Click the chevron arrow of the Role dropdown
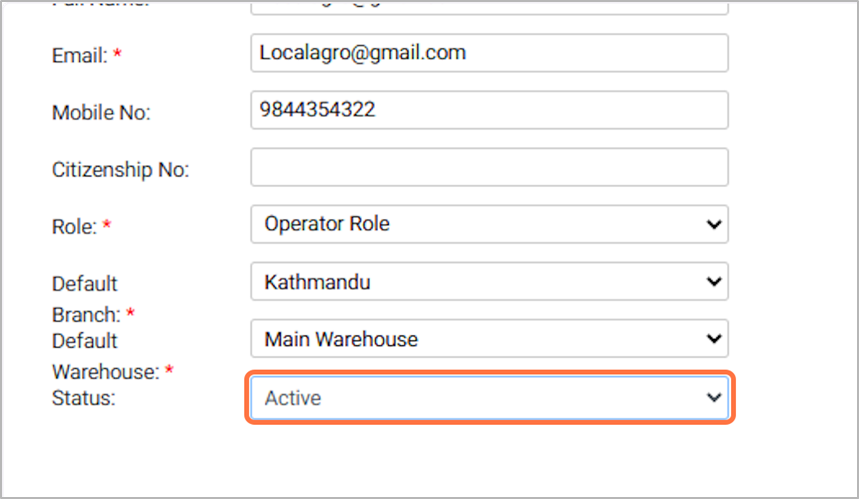 click(713, 225)
